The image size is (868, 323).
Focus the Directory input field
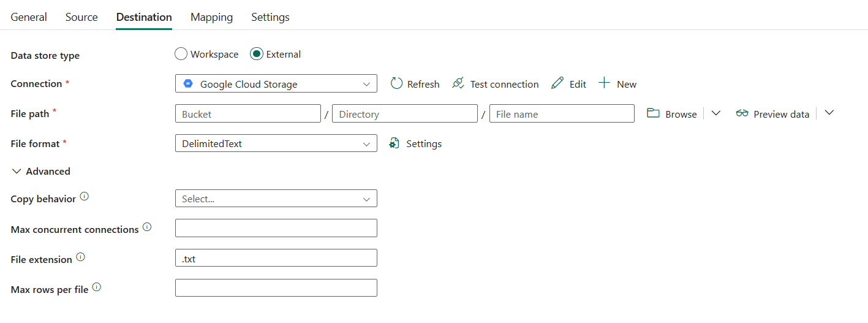tap(404, 113)
